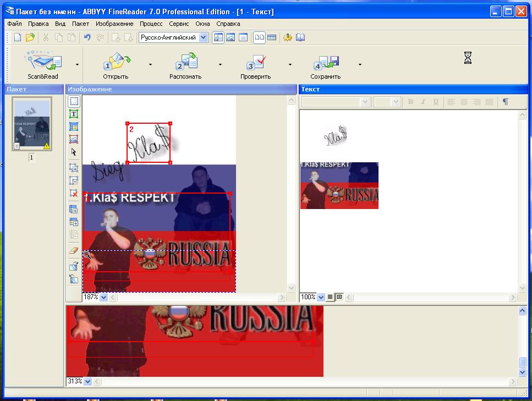Viewport: 532px width, 401px height.
Task: Select the arrow pointer tool
Action: 74,152
